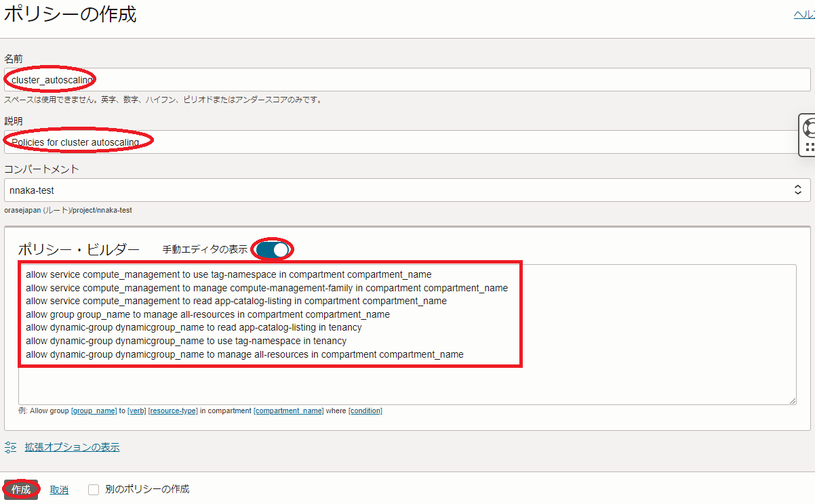
Task: Click the lifebuoy support icon
Action: click(x=810, y=127)
